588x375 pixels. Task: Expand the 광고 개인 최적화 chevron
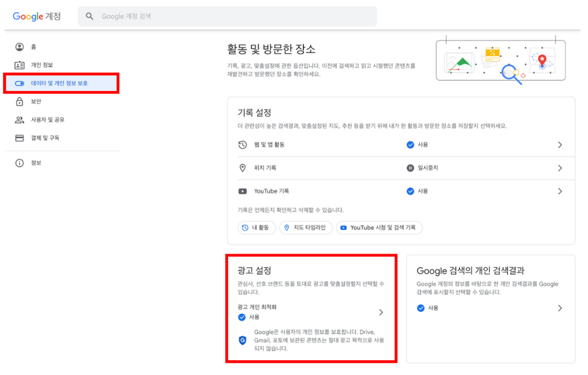point(381,312)
